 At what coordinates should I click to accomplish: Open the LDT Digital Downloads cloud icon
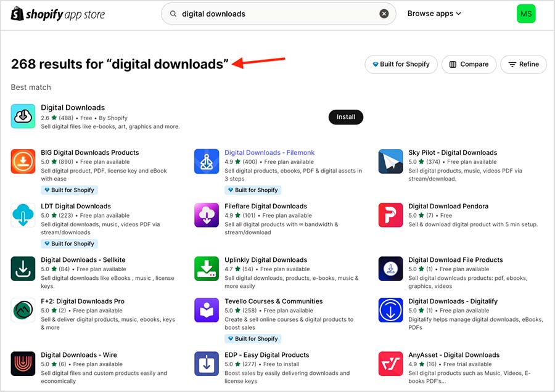point(23,214)
